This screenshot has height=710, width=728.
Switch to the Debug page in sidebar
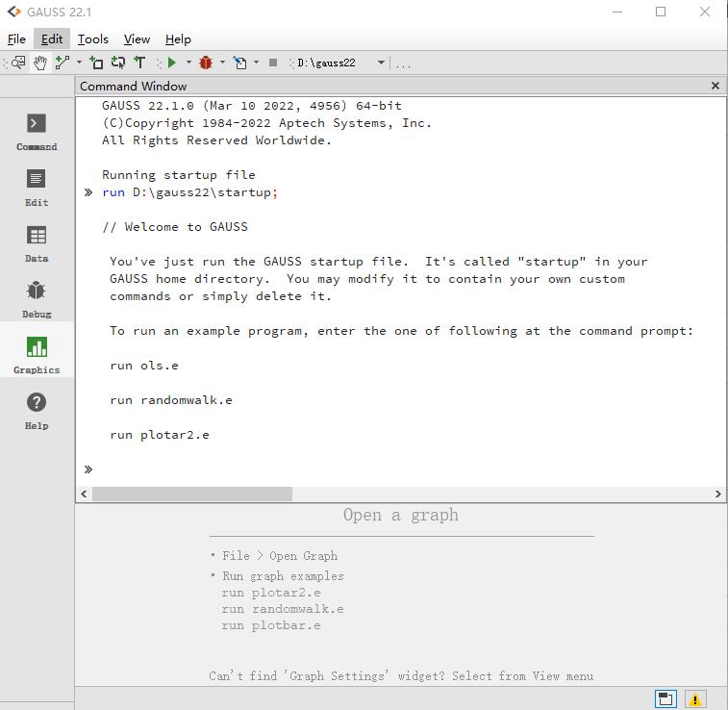(x=37, y=300)
